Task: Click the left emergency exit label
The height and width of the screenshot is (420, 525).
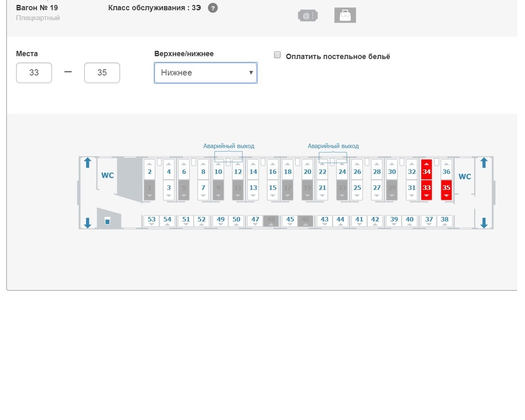Action: pos(229,146)
